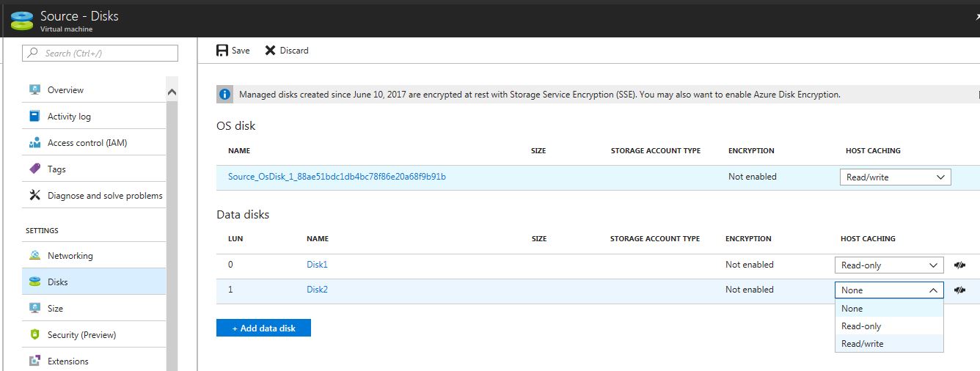The height and width of the screenshot is (371, 980).
Task: Click LUN 1 cell
Action: coord(230,290)
